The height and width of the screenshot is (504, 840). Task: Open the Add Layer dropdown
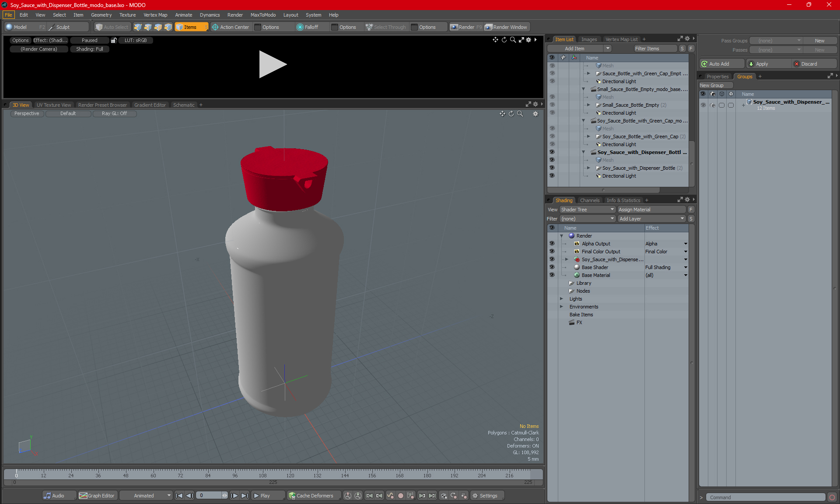pyautogui.click(x=651, y=219)
